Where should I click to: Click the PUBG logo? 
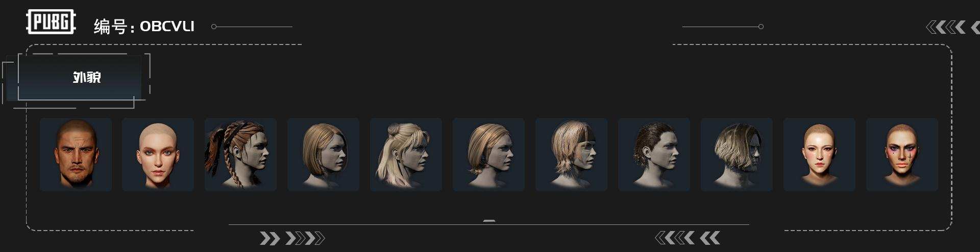(51, 22)
